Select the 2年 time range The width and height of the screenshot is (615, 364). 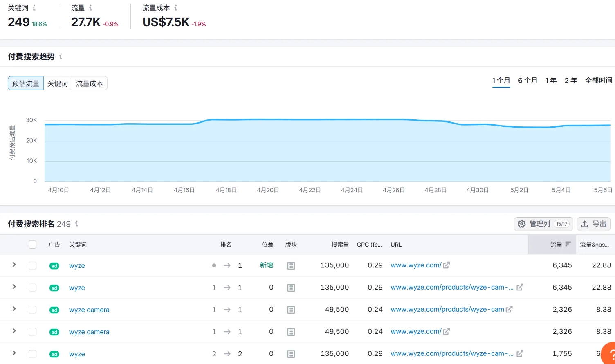point(570,81)
